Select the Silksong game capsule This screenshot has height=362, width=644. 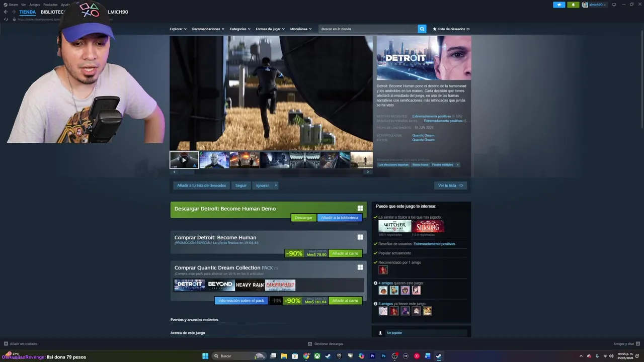(428, 227)
